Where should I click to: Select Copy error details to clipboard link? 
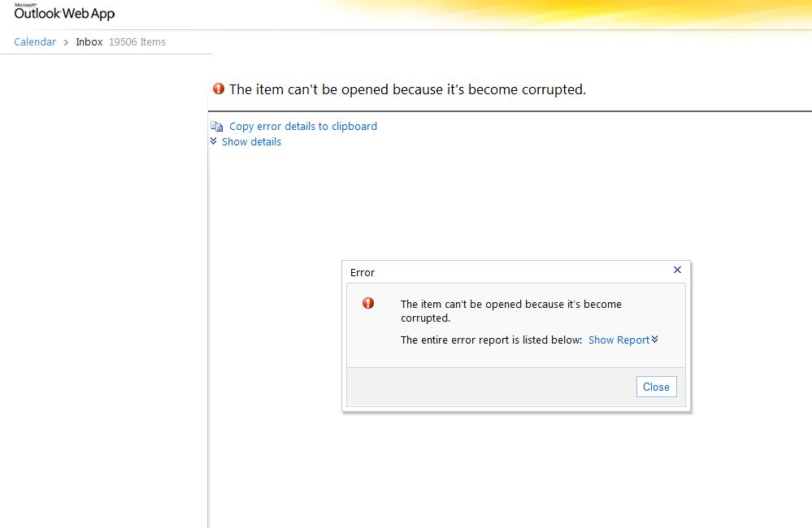303,126
